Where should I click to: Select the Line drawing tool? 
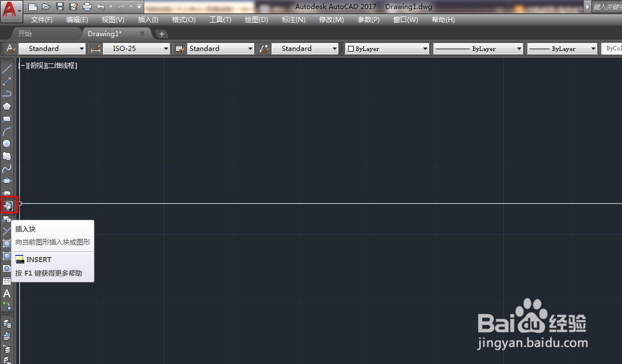point(7,69)
